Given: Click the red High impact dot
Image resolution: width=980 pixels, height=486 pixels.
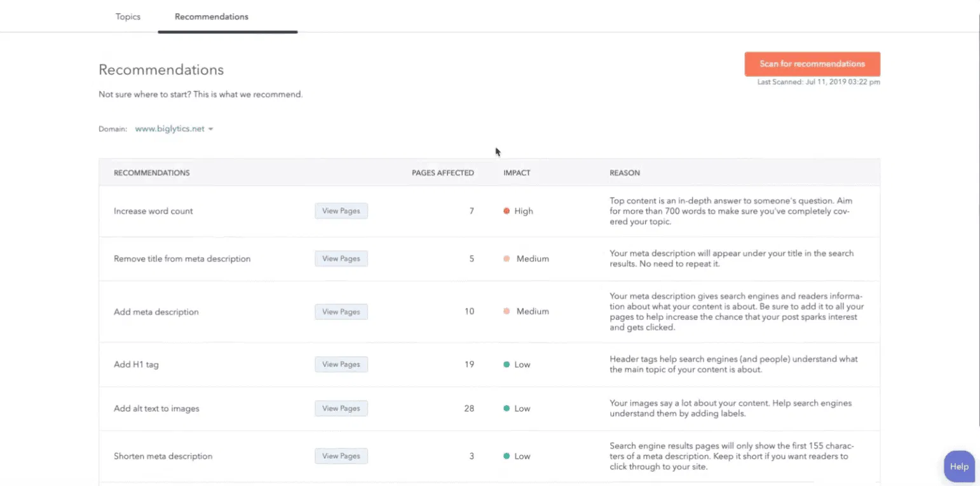Looking at the screenshot, I should click(x=507, y=211).
